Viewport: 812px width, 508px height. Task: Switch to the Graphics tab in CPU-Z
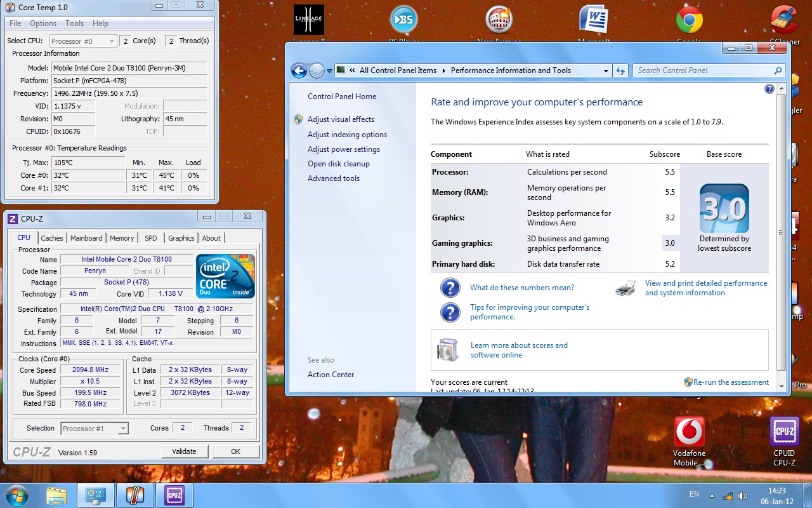click(181, 238)
